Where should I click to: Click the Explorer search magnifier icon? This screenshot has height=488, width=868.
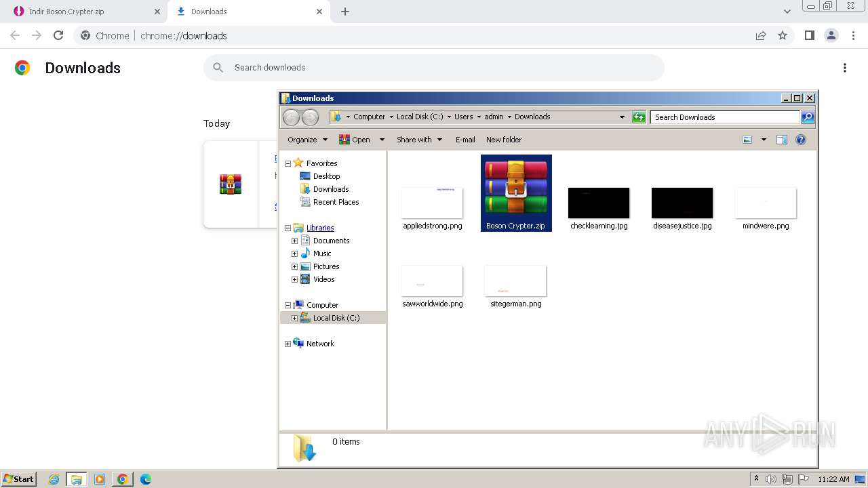pos(808,117)
